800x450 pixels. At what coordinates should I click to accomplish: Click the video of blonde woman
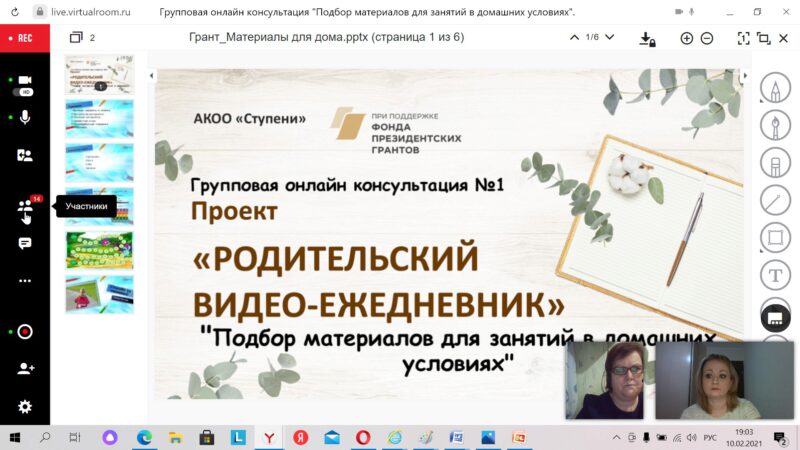[x=724, y=381]
